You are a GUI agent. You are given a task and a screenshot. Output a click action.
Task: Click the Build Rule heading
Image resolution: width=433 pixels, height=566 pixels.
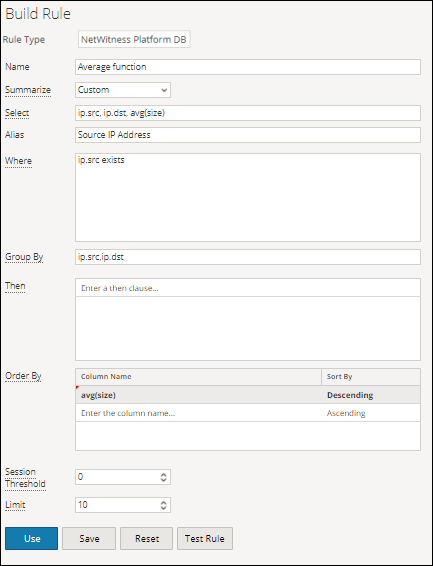tap(38, 14)
